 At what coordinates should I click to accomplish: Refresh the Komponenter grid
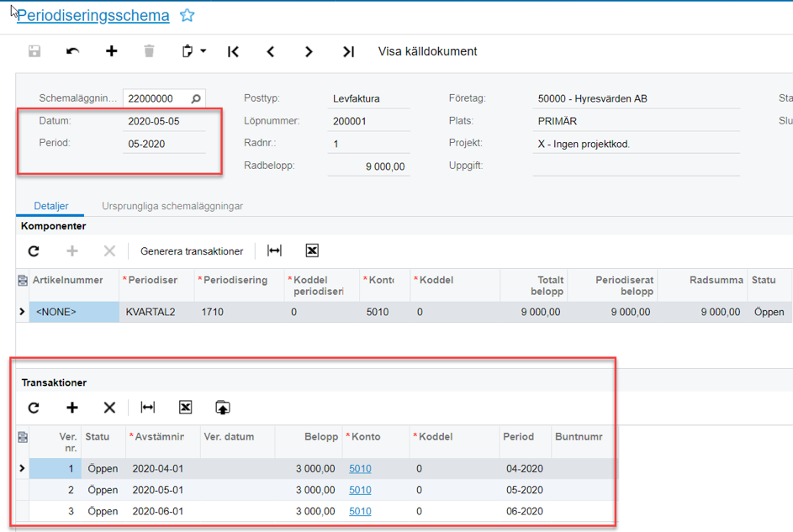point(34,251)
